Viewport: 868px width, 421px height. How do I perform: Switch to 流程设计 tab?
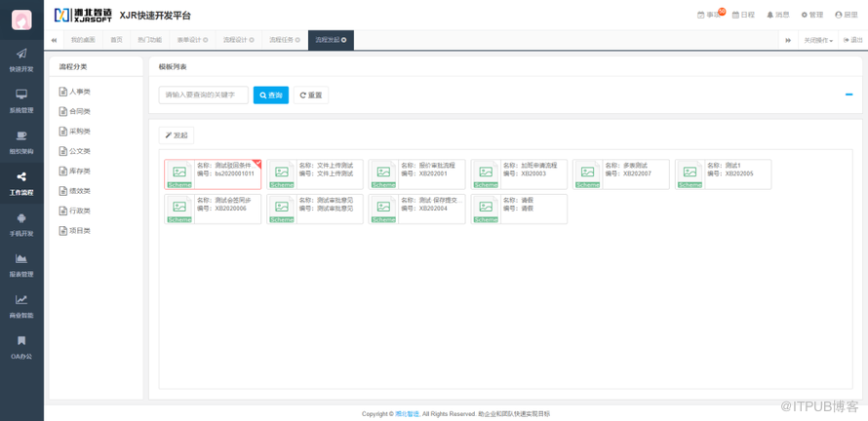tap(235, 40)
